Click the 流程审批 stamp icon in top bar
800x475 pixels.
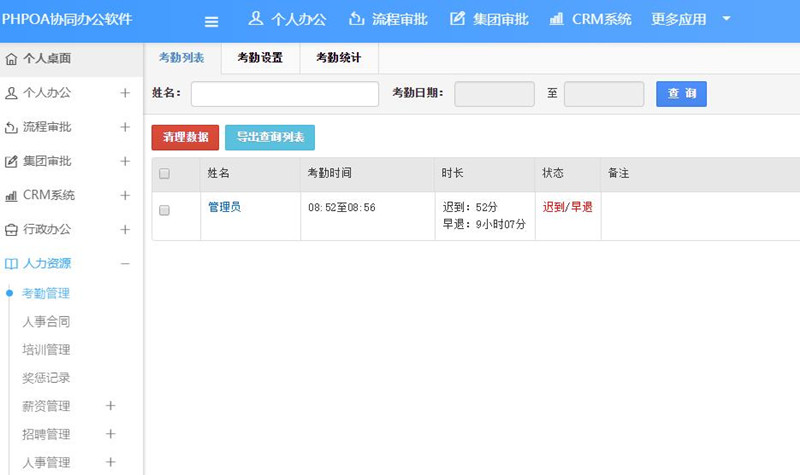(357, 19)
